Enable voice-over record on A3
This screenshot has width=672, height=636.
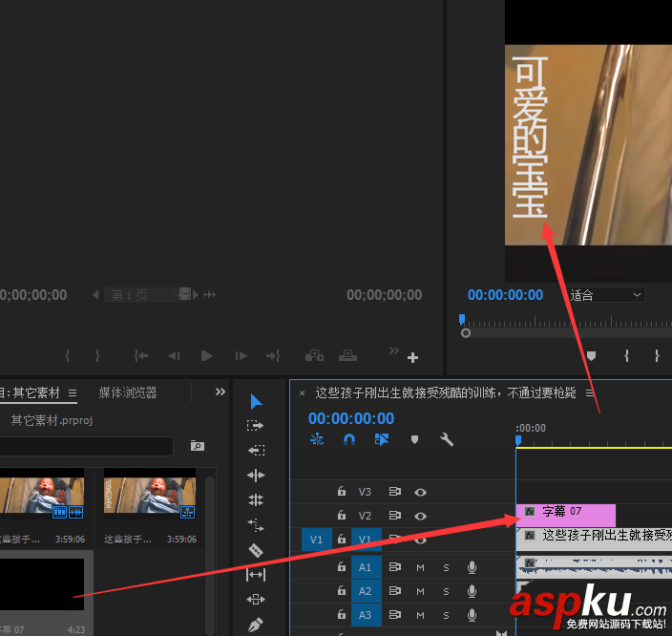tap(472, 615)
